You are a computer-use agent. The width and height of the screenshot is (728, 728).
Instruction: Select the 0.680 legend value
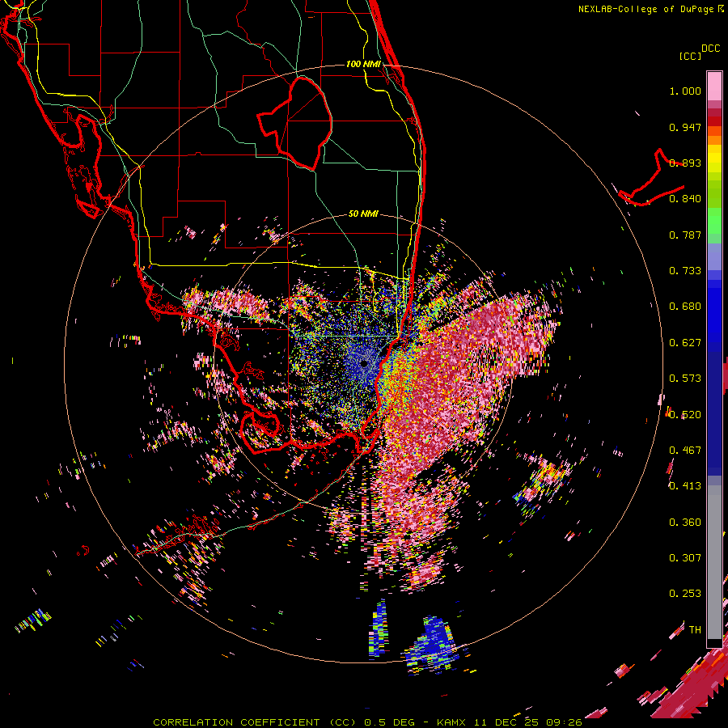click(685, 307)
